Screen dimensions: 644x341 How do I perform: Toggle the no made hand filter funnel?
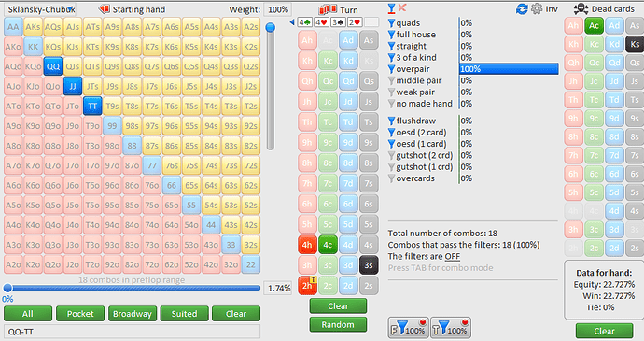click(391, 104)
